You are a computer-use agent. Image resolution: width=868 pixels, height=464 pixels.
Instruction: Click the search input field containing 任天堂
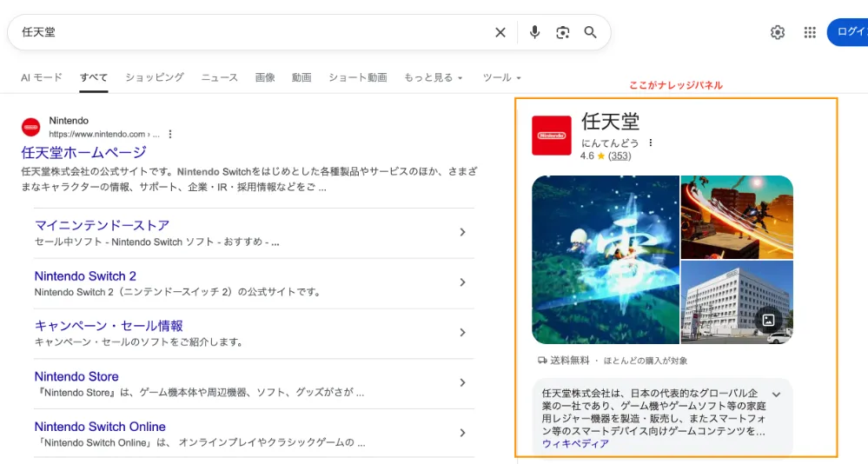point(252,32)
